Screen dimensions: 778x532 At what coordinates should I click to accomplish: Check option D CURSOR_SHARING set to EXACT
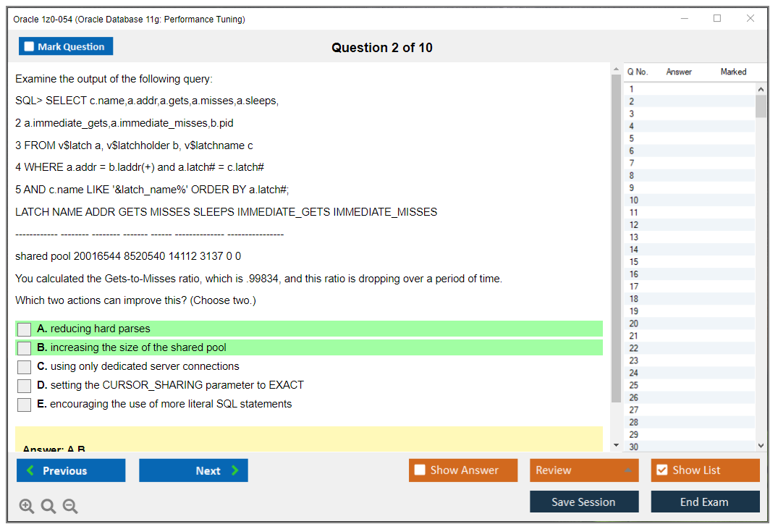(25, 386)
